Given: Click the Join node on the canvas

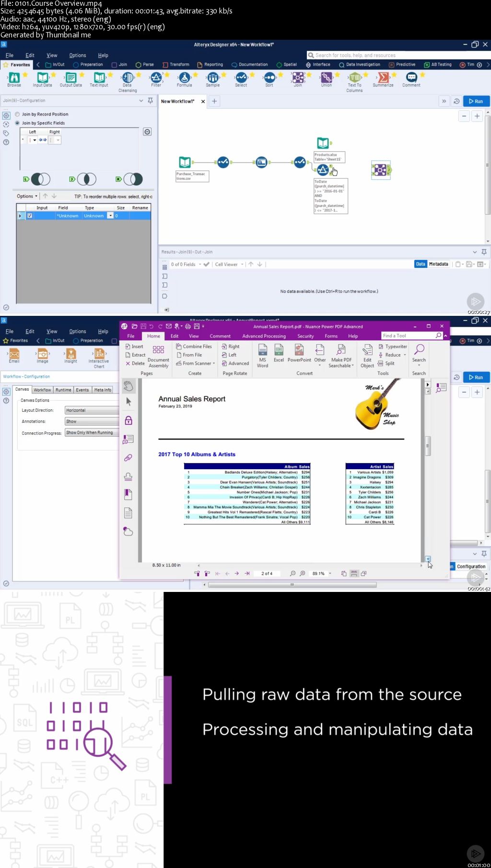Looking at the screenshot, I should (x=380, y=170).
